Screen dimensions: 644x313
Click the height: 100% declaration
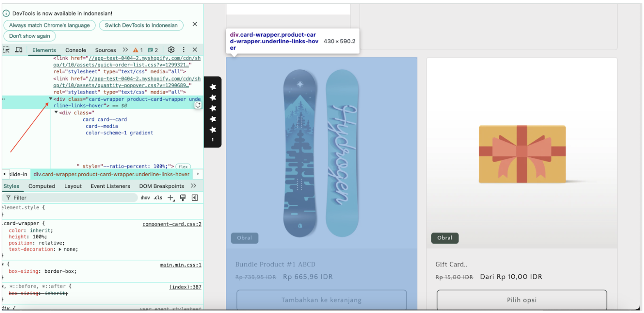[x=28, y=237]
